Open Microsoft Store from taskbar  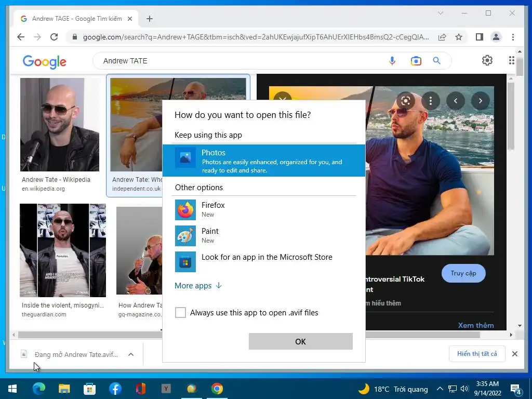89,389
